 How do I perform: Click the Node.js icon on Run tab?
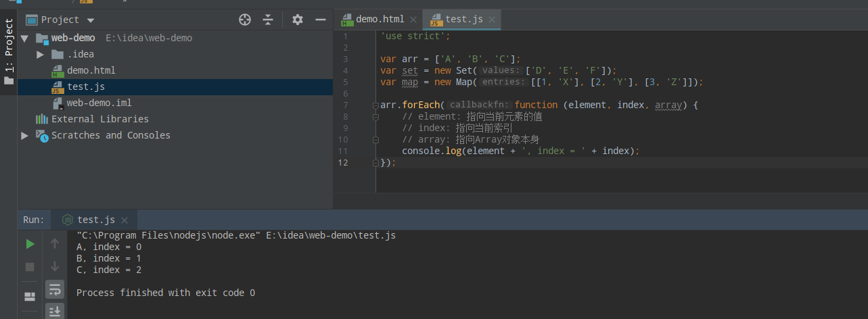67,220
